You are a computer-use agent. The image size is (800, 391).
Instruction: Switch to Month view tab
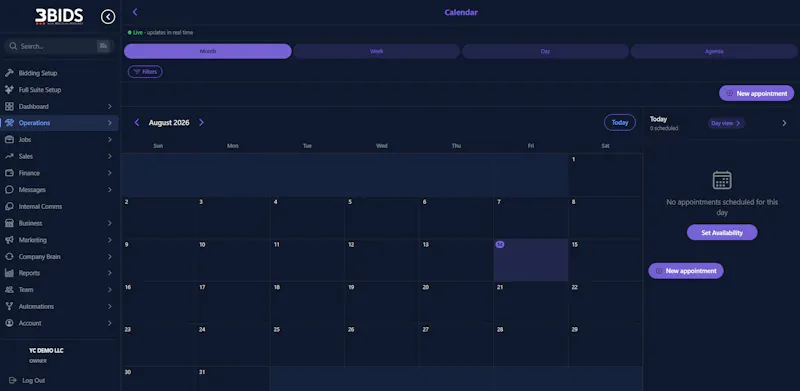208,52
